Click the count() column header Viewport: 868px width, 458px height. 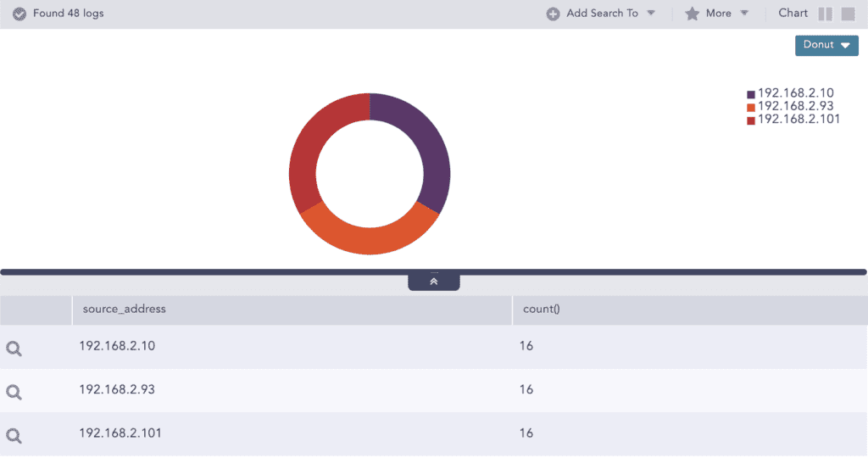point(542,310)
